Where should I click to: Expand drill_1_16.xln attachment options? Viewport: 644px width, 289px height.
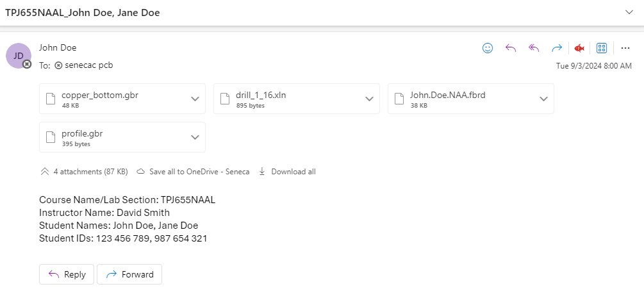(x=369, y=99)
